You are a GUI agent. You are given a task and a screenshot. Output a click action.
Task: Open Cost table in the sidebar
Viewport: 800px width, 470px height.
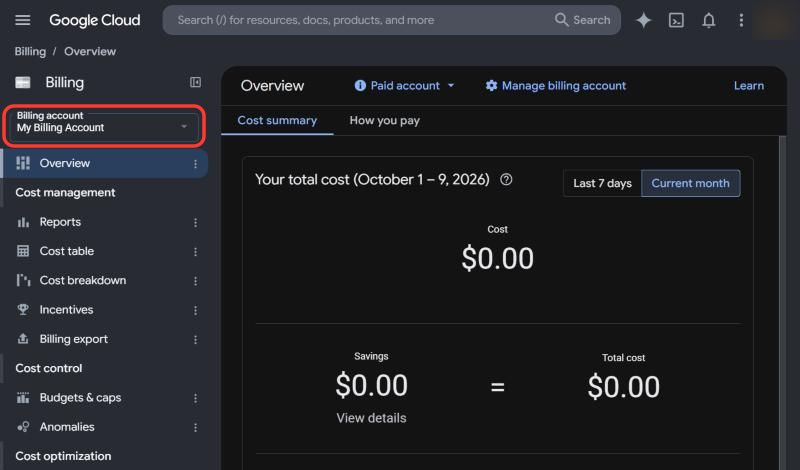click(67, 251)
